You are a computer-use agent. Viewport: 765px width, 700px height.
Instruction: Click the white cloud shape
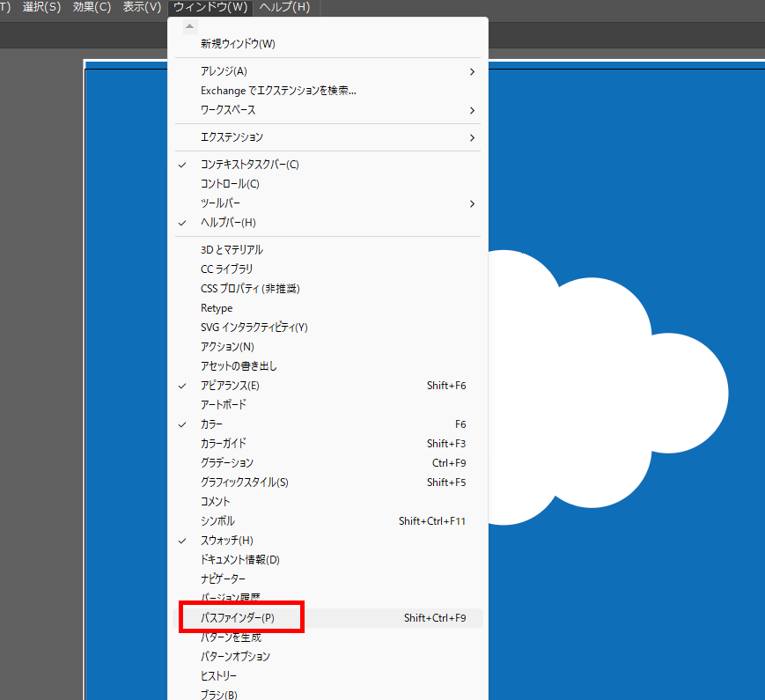[607, 396]
